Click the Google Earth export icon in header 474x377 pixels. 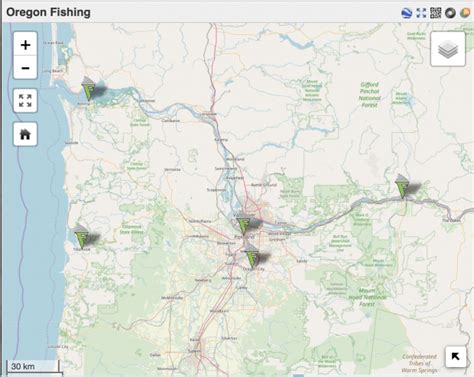[x=407, y=13]
